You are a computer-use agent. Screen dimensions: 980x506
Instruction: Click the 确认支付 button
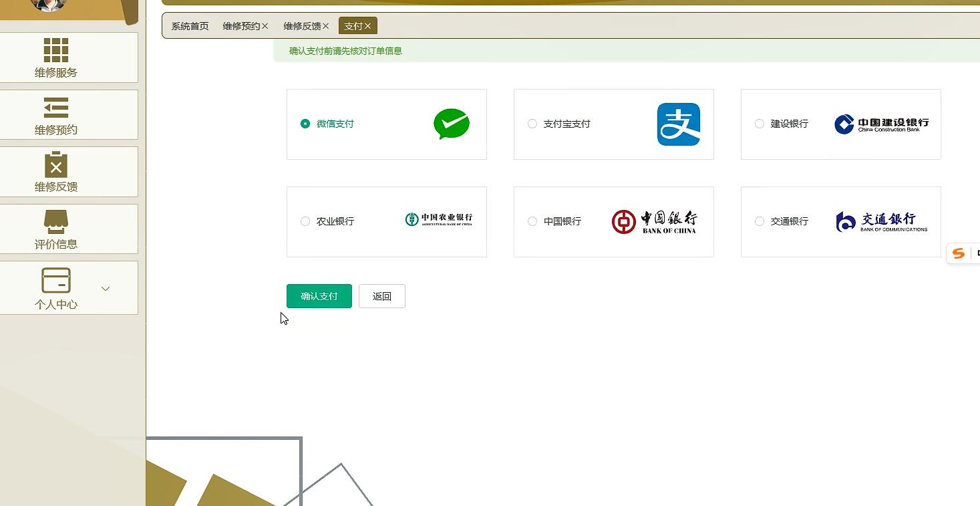(319, 295)
